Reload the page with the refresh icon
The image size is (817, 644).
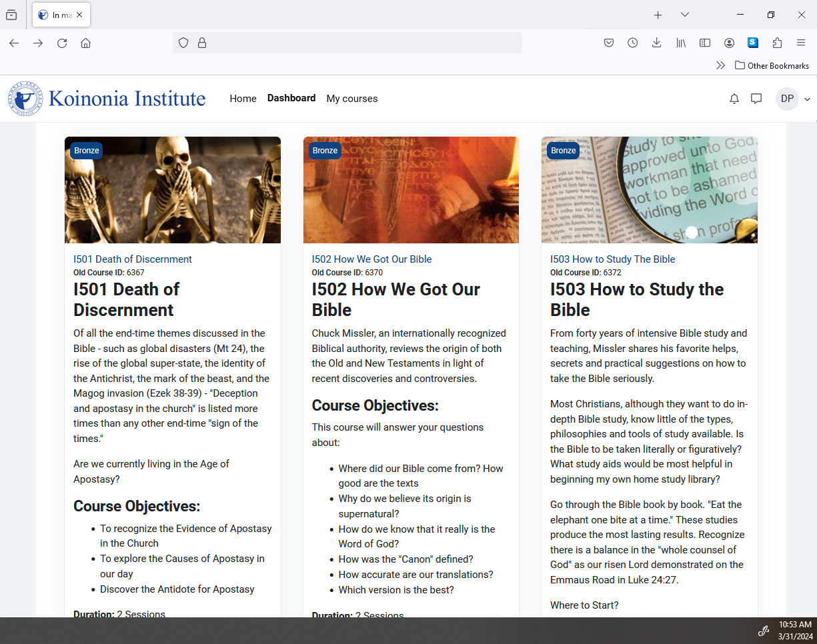pyautogui.click(x=62, y=43)
